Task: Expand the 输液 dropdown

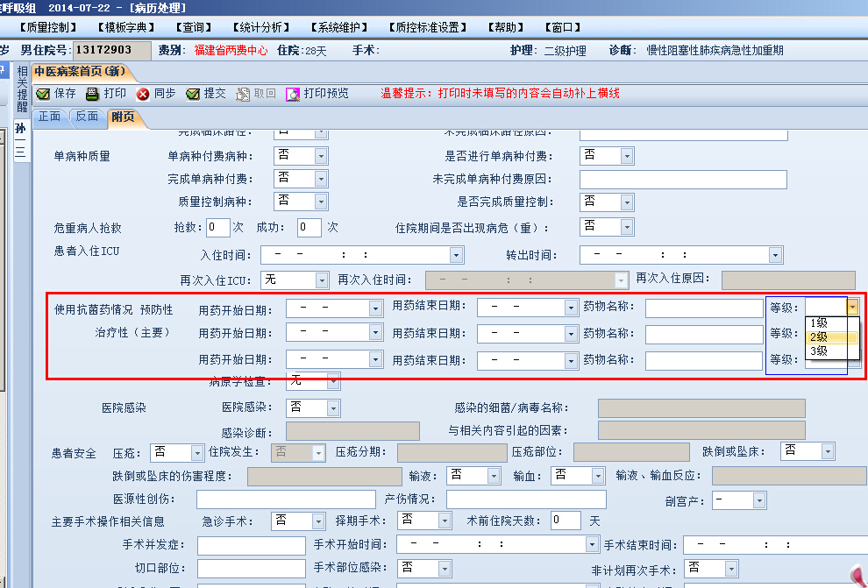Action: (494, 476)
